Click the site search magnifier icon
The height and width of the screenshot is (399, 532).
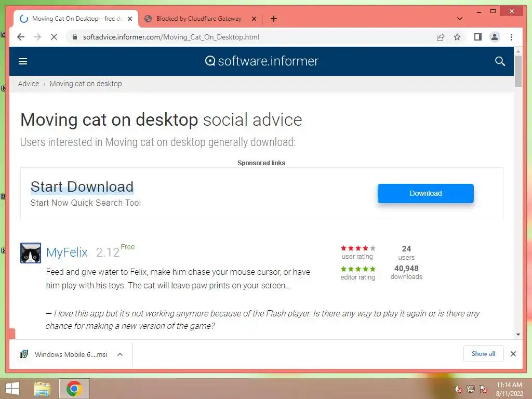click(x=500, y=61)
